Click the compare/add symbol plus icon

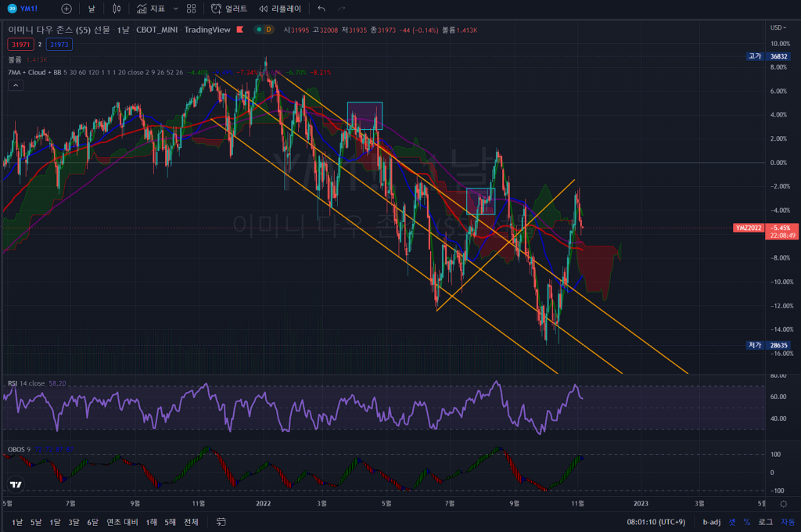click(66, 9)
